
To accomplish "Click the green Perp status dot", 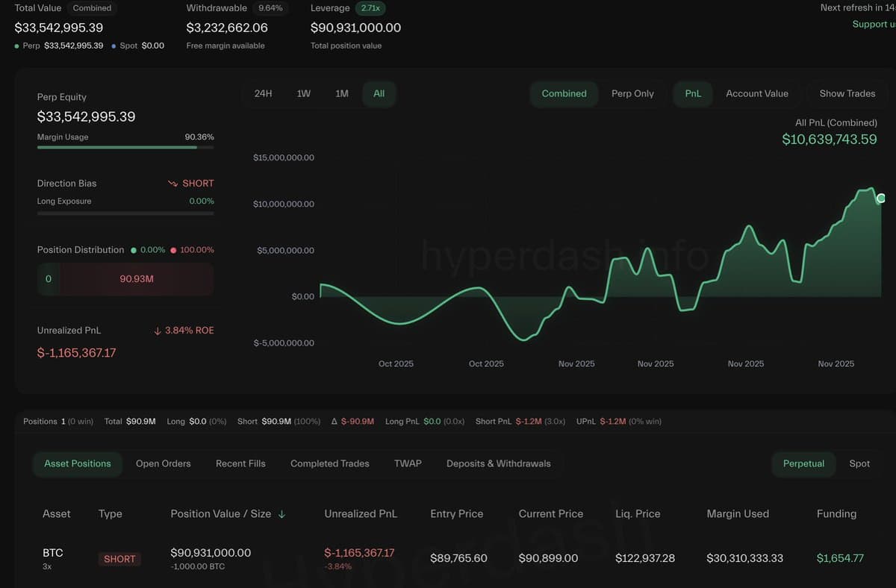I will (16, 46).
